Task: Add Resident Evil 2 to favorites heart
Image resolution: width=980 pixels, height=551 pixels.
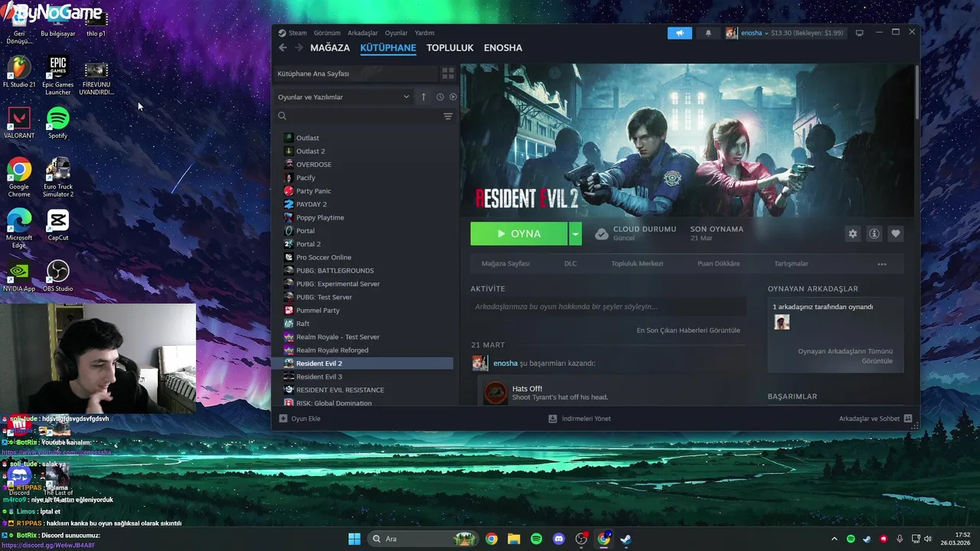Action: pos(896,233)
